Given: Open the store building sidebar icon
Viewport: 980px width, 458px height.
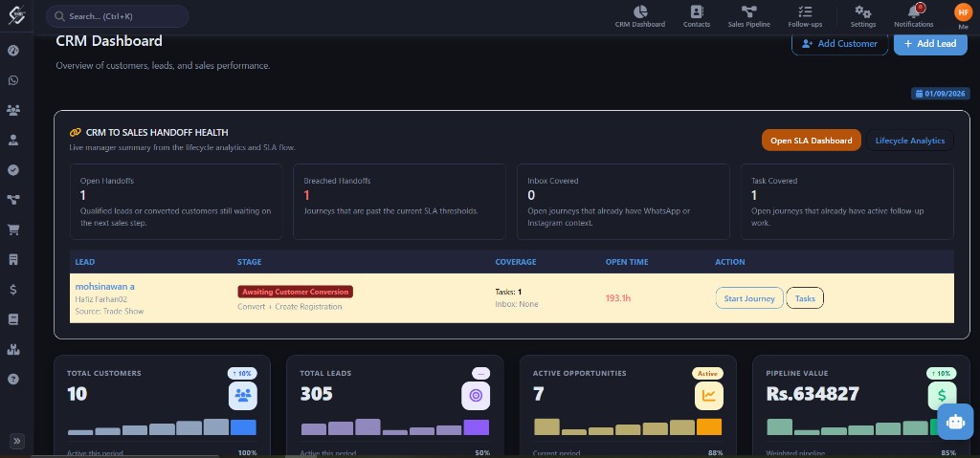Looking at the screenshot, I should (13, 259).
